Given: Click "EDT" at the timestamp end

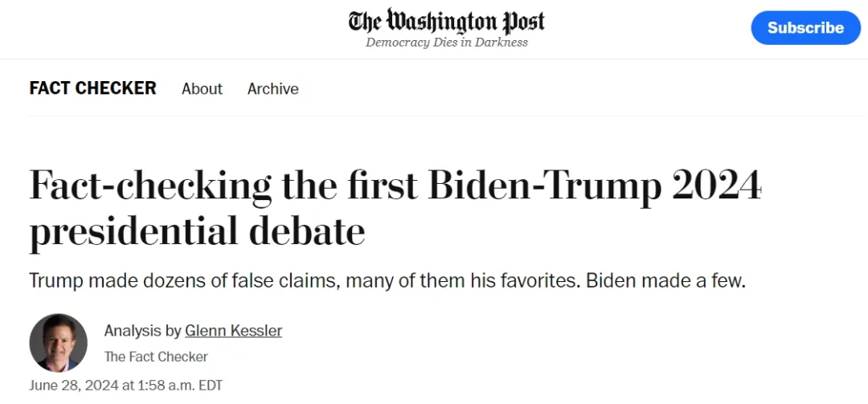Looking at the screenshot, I should (x=211, y=386).
